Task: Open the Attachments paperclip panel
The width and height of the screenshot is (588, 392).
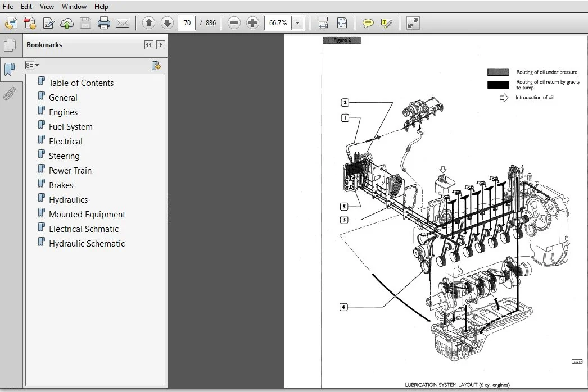Action: 10,94
